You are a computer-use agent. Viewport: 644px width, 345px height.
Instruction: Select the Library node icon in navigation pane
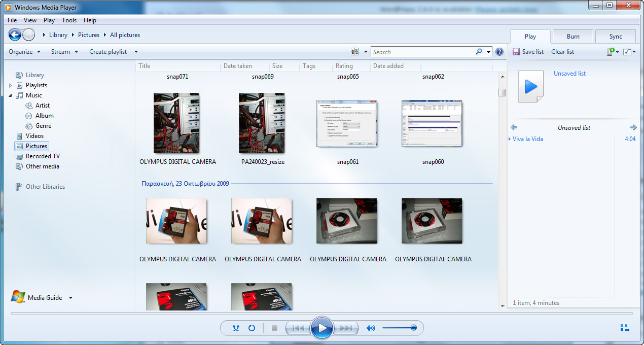19,75
